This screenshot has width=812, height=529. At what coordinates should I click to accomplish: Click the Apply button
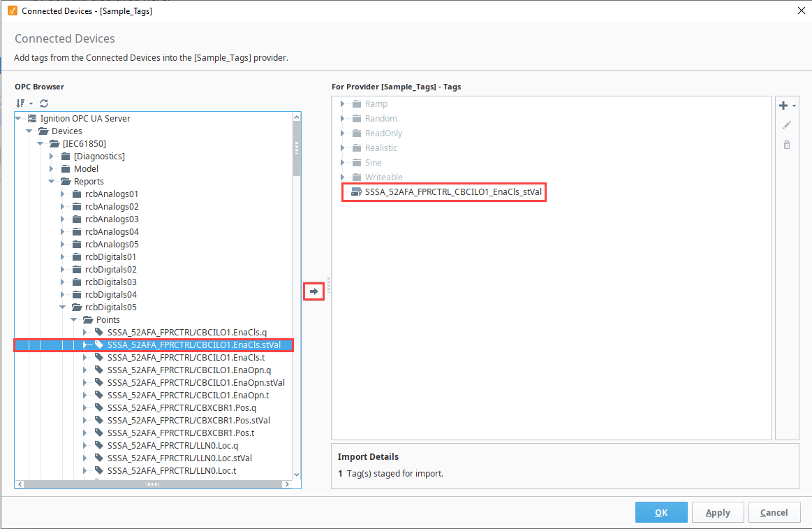pyautogui.click(x=718, y=512)
